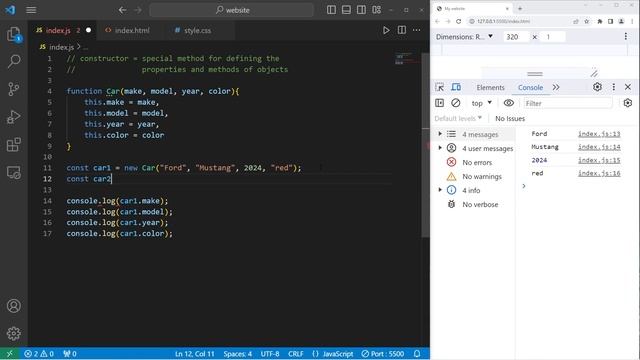Switch to the index.js tab

pos(63,30)
